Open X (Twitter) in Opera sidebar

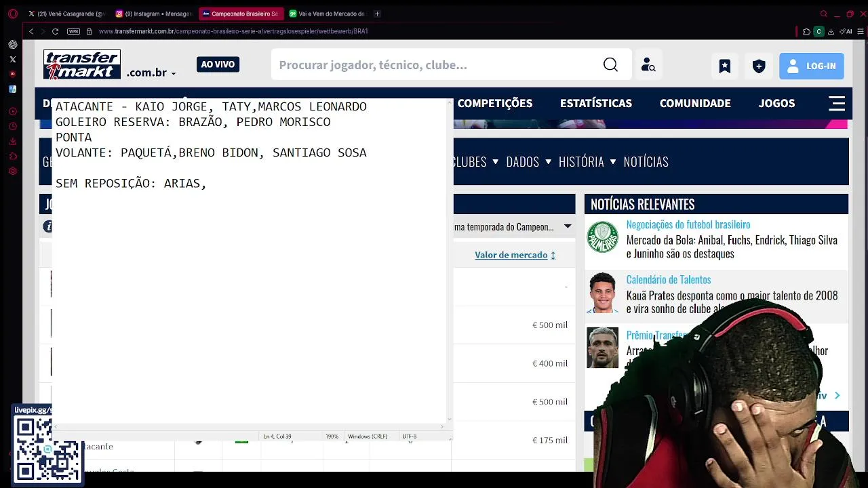click(13, 59)
